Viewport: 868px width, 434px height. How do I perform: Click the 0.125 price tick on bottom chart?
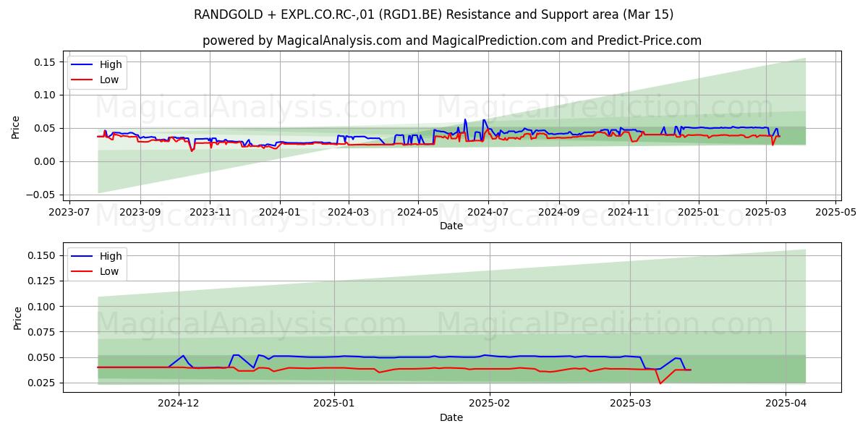43,281
